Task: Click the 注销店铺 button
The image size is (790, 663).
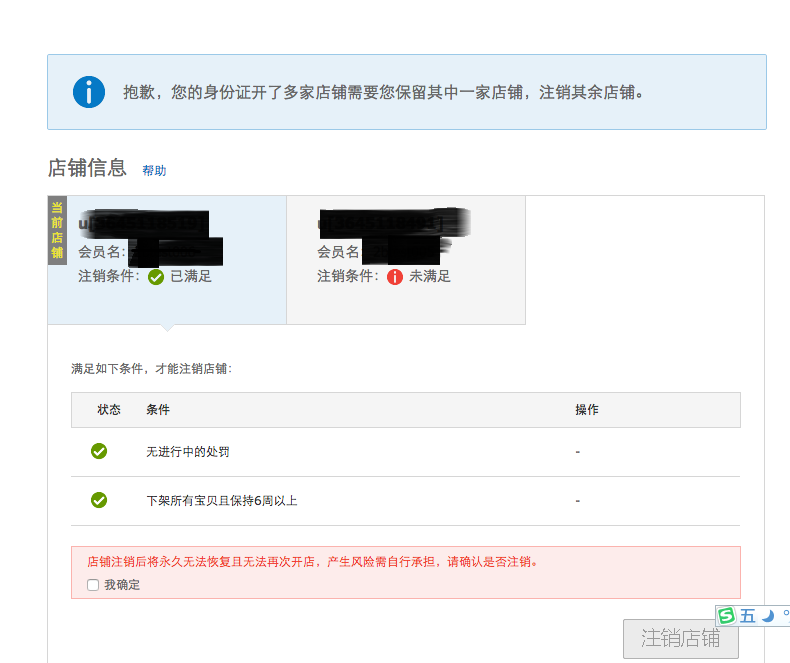Action: pyautogui.click(x=681, y=638)
